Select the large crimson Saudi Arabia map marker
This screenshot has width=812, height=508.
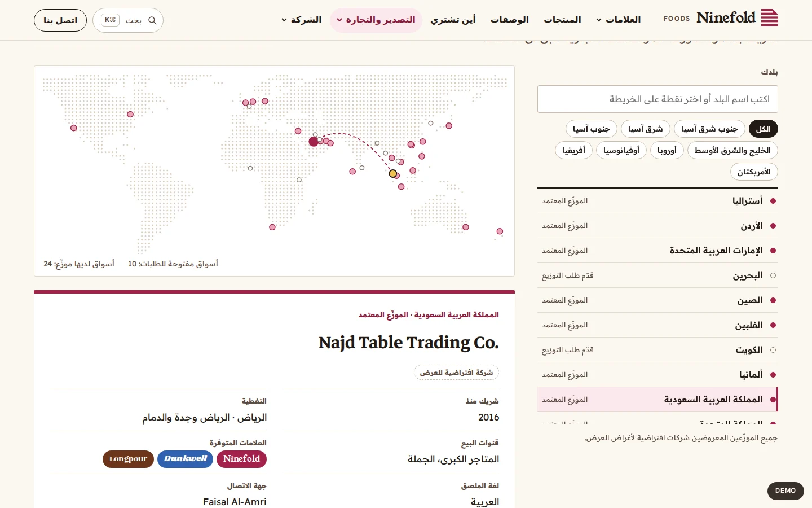click(x=314, y=142)
